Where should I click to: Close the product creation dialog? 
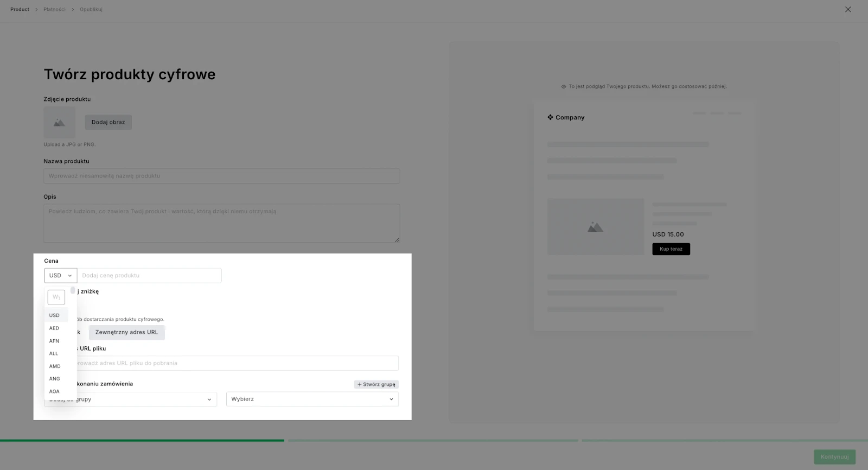[x=848, y=9]
